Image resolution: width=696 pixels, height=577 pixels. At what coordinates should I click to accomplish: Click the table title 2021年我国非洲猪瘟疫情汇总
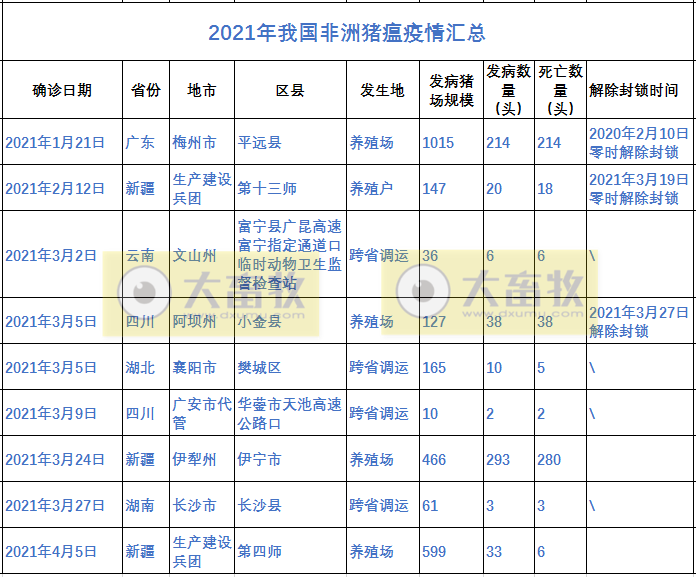(347, 33)
